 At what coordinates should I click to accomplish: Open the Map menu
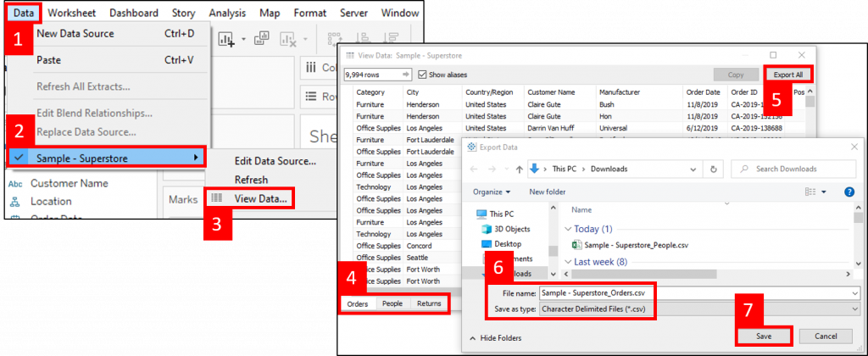tap(270, 13)
